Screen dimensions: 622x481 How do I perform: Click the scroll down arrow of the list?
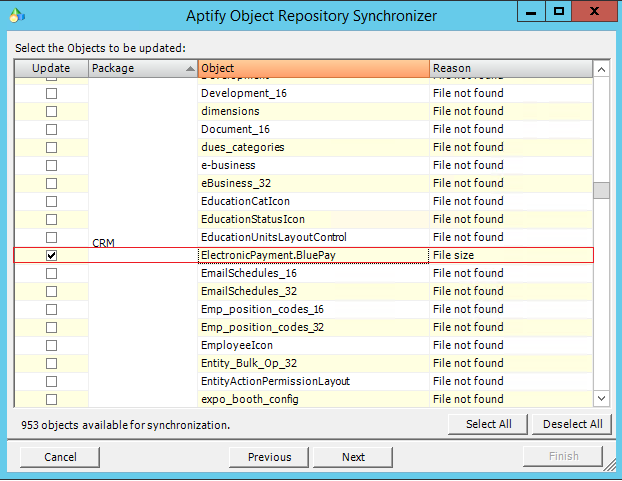pos(601,398)
